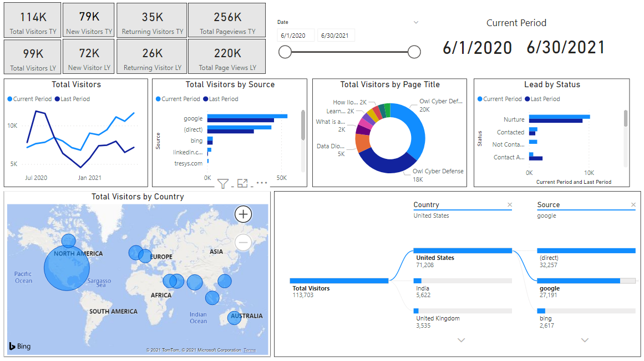The height and width of the screenshot is (361, 644).
Task: Open filter icon on Total Visitors by Source
Action: tap(222, 184)
